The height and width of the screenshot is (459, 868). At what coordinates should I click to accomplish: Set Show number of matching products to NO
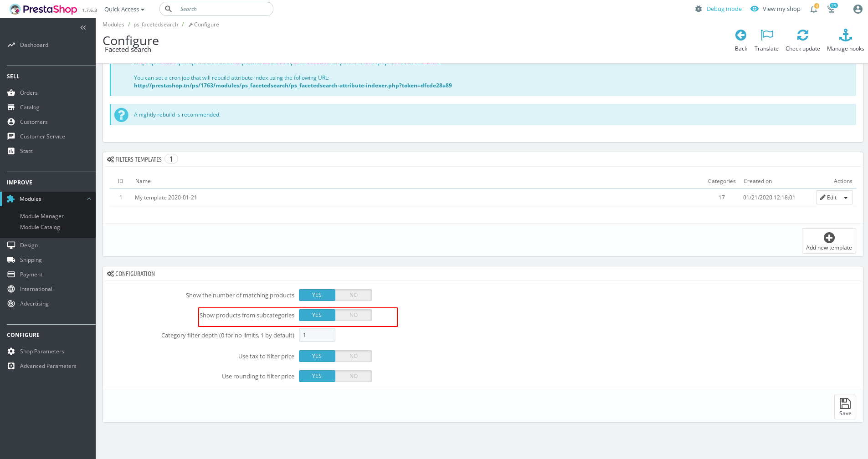pyautogui.click(x=354, y=295)
